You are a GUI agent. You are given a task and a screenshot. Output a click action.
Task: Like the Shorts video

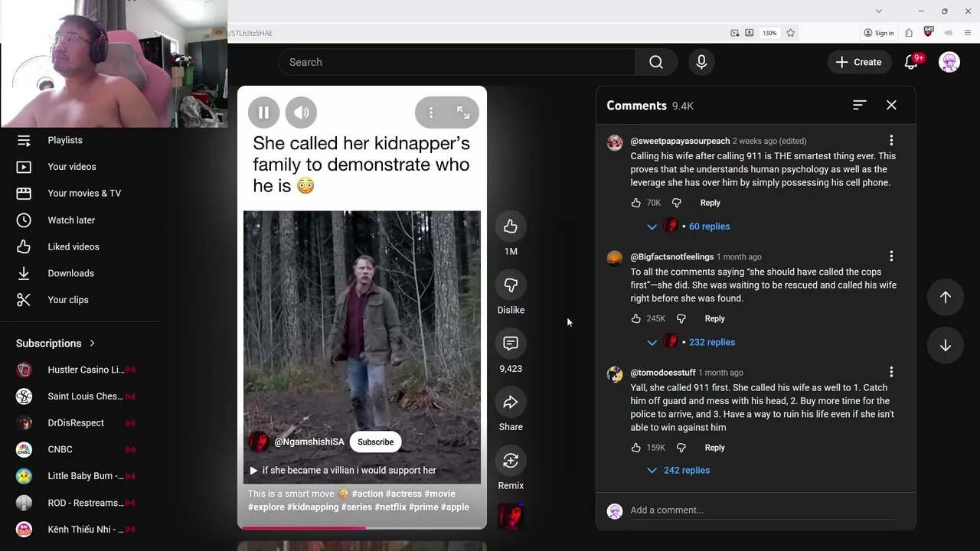pos(511,227)
